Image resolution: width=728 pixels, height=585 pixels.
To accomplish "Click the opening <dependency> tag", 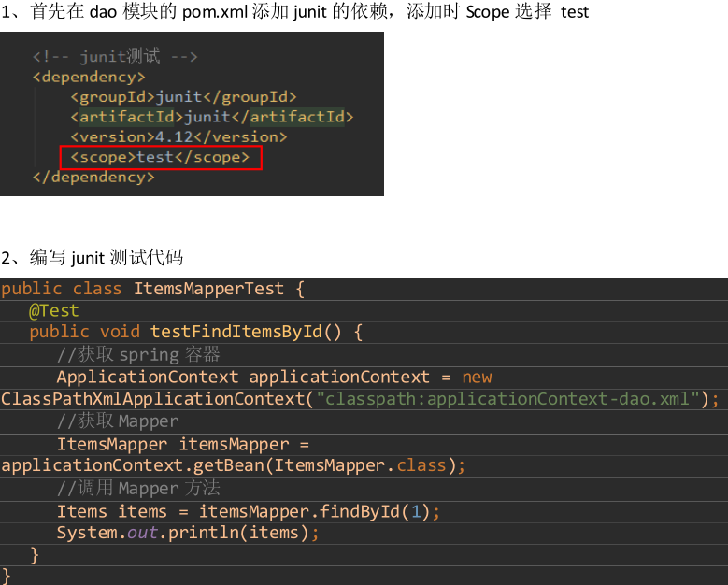I will coord(89,77).
